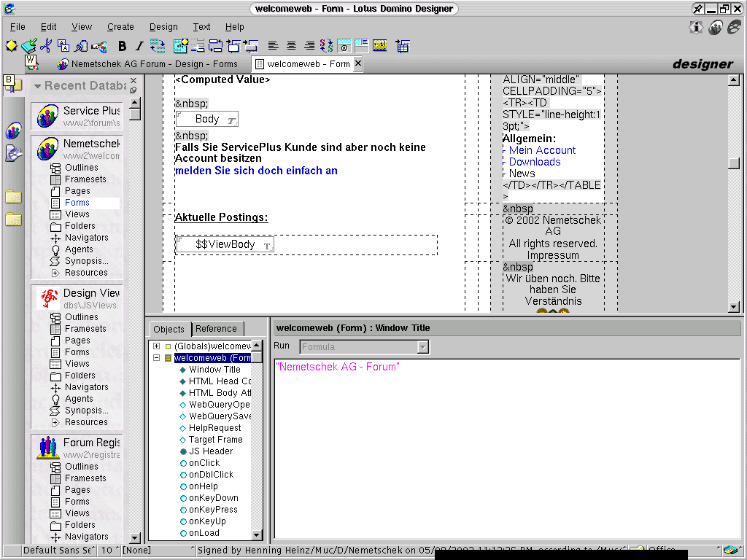The width and height of the screenshot is (747, 560).
Task: Open the Help menu
Action: pyautogui.click(x=234, y=27)
